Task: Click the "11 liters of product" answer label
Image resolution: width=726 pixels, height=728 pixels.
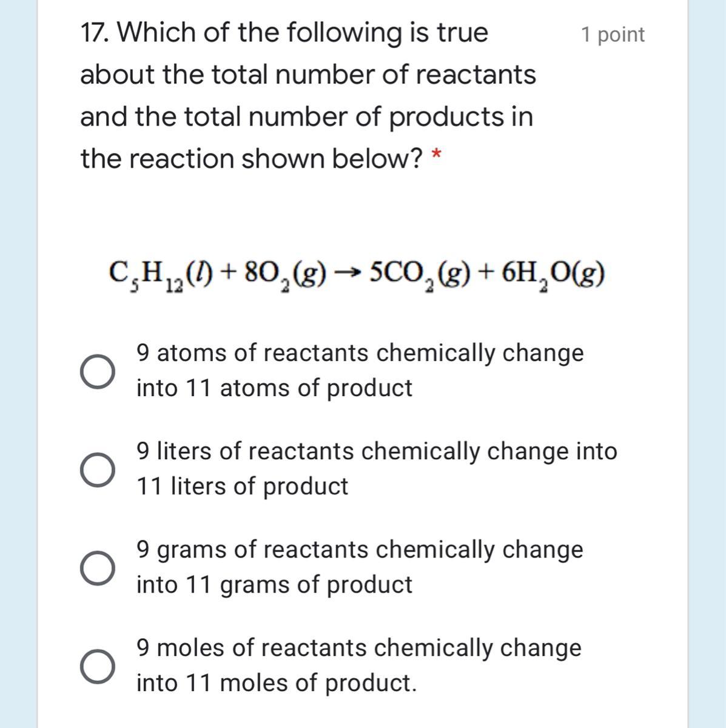Action: pyautogui.click(x=243, y=487)
